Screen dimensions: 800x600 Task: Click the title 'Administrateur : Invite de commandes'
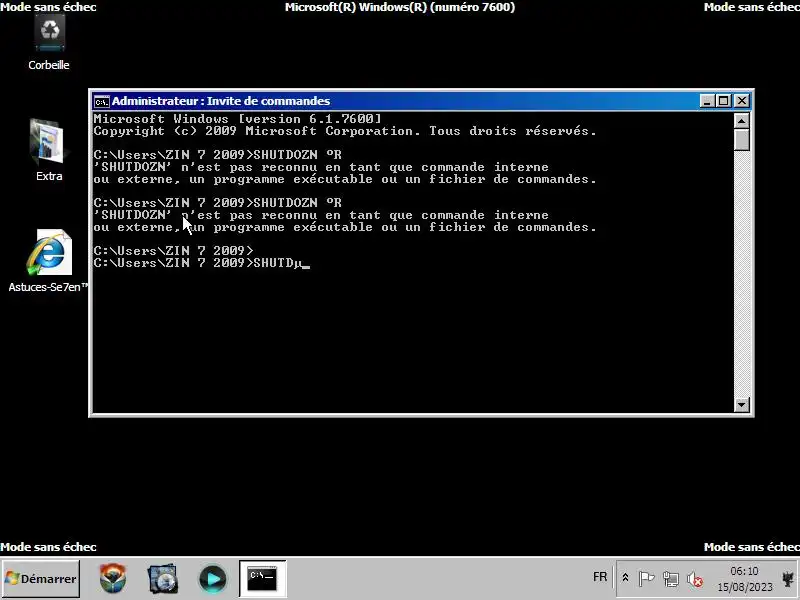[221, 101]
